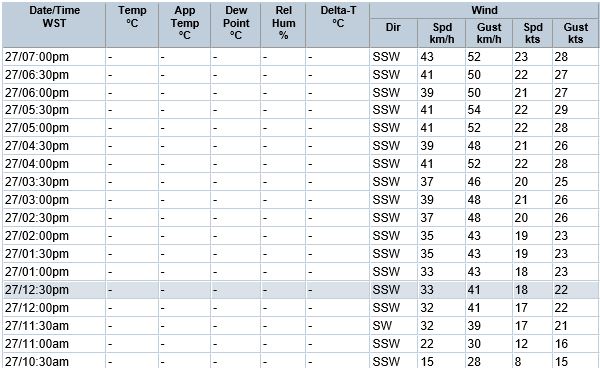Click the Spd kts column header
This screenshot has height=368, width=600.
click(x=532, y=33)
